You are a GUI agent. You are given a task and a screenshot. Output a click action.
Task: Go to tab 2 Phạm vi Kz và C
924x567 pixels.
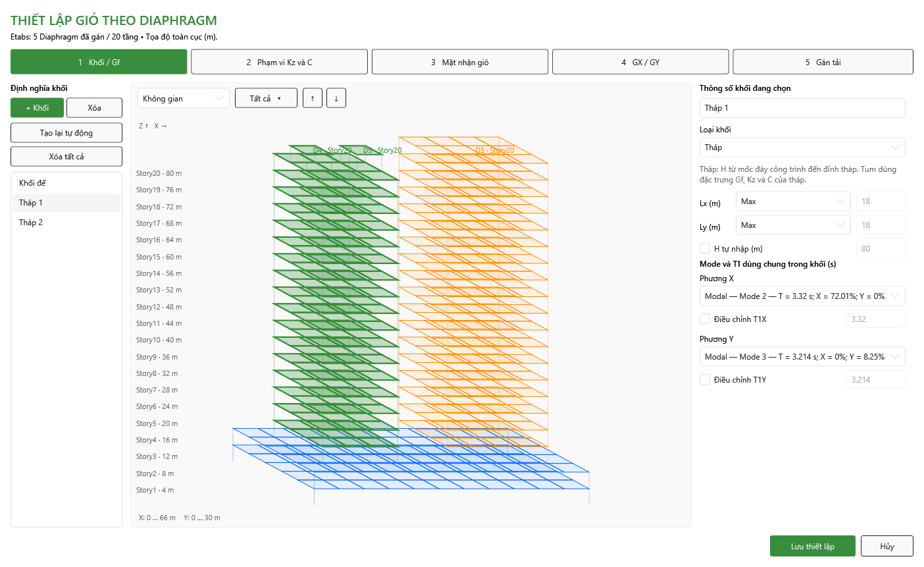tap(279, 62)
